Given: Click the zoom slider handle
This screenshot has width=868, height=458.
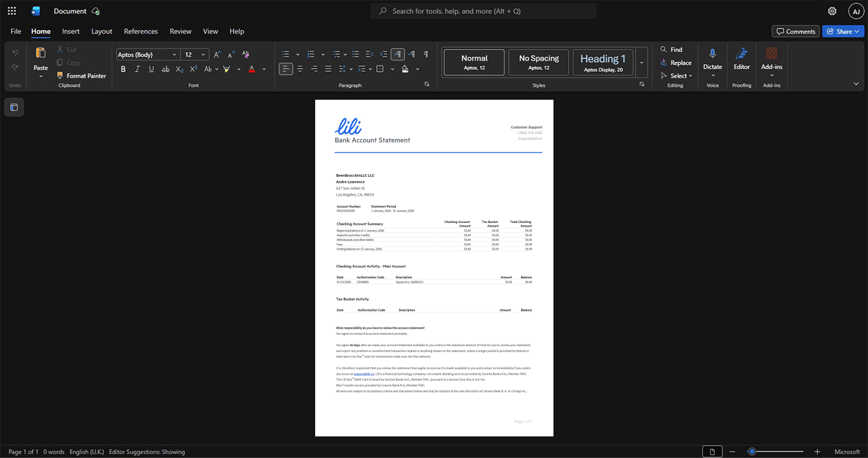Looking at the screenshot, I should [x=752, y=452].
